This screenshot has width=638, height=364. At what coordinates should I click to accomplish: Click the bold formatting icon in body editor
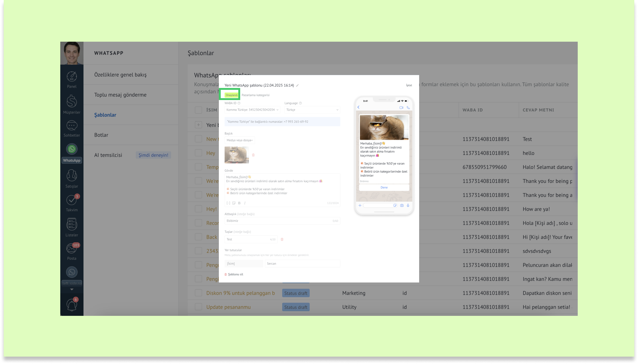(x=239, y=203)
